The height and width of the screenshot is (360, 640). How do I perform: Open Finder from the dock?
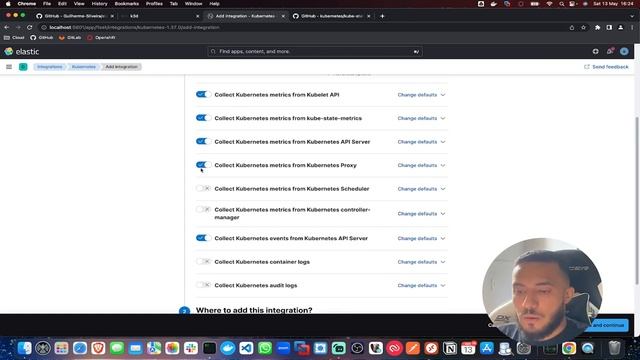pos(24,348)
